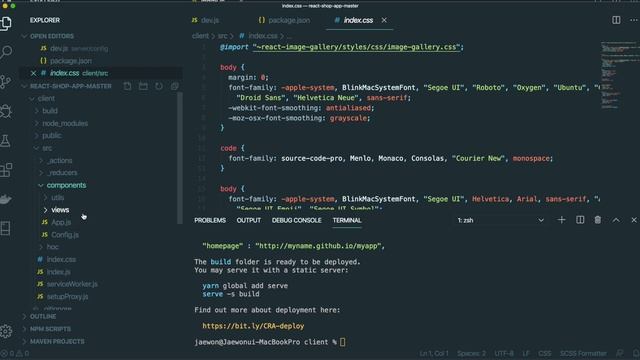Select the TERMINAL panel tab
Viewport: 640px width, 360px height.
tap(347, 220)
